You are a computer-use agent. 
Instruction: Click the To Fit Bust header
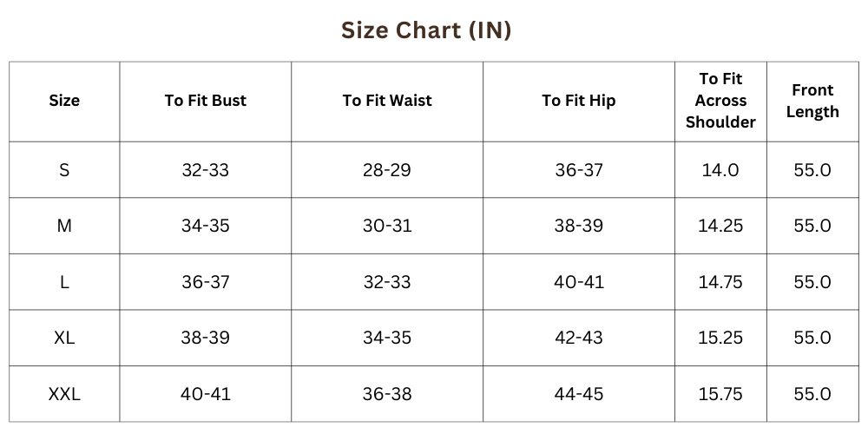[206, 101]
